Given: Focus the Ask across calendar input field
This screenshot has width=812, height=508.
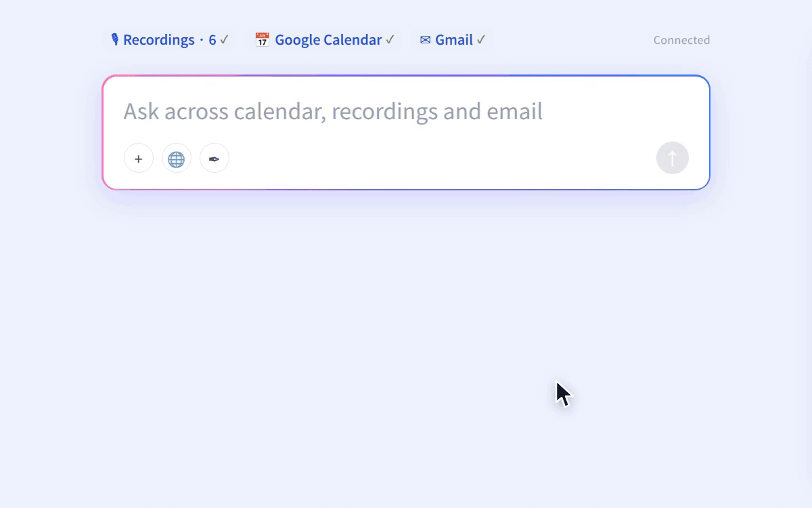Looking at the screenshot, I should point(406,111).
